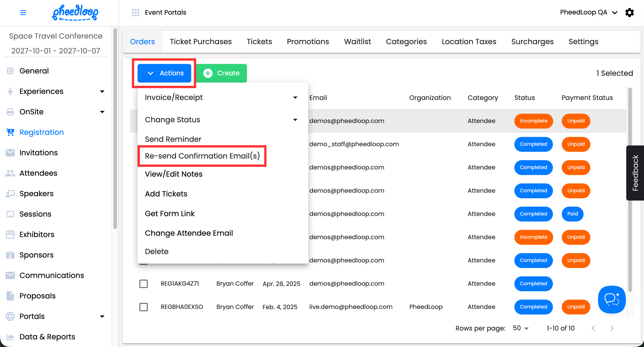The image size is (644, 347).
Task: Click the hamburger menu icon
Action: click(23, 13)
